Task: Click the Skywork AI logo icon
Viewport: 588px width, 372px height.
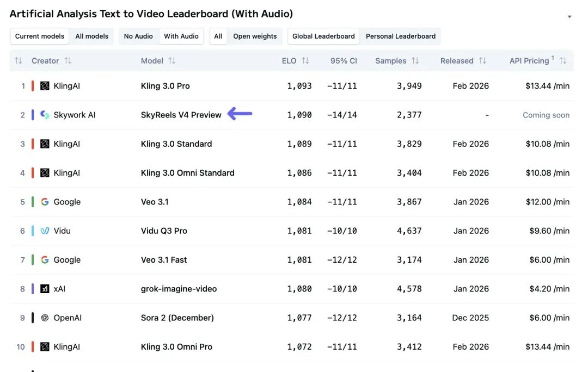Action: point(45,115)
